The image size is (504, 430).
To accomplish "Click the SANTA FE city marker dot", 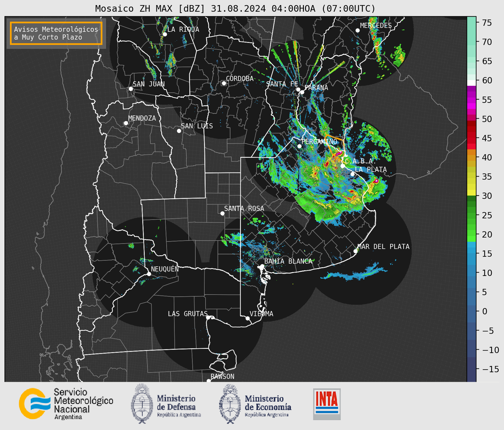I will tap(298, 89).
